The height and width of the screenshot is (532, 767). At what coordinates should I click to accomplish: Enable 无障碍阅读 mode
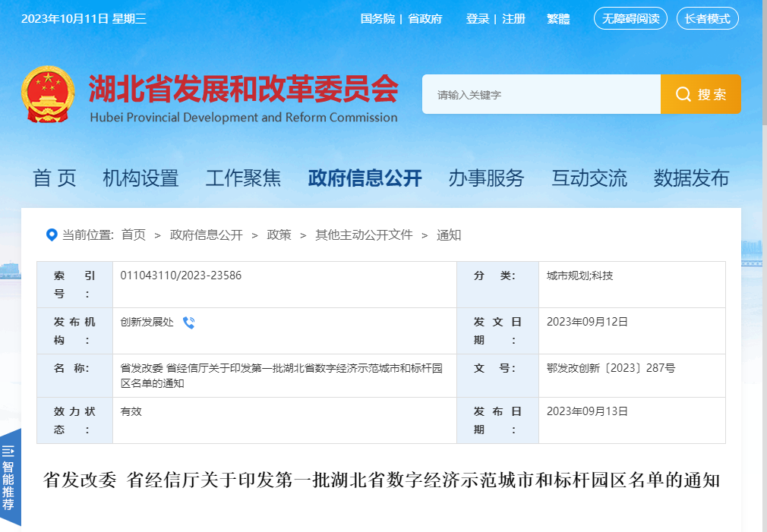click(630, 18)
